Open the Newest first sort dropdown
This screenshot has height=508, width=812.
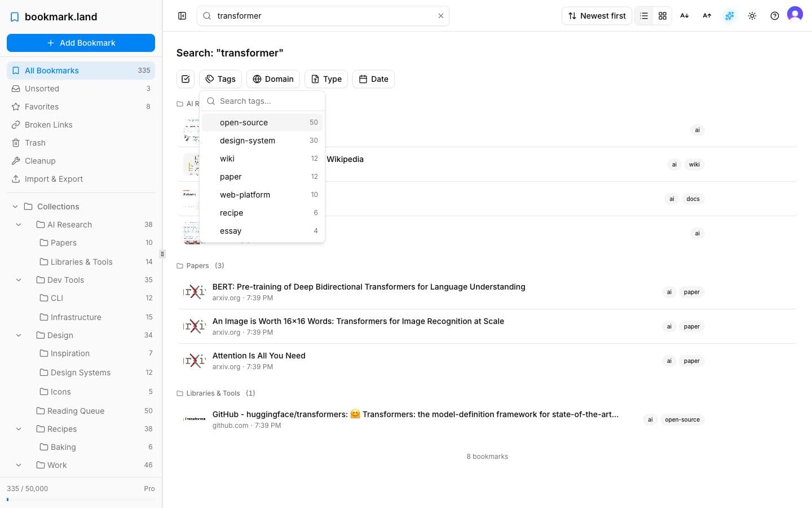597,16
